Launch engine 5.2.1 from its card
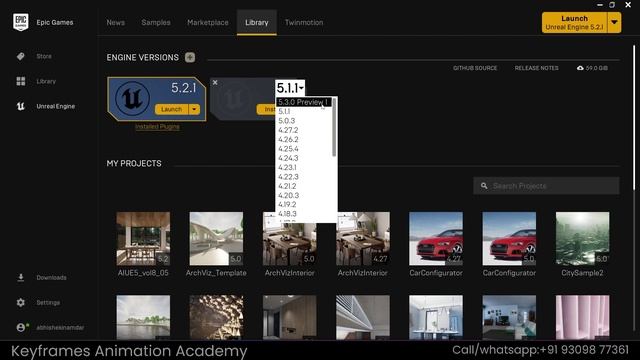Viewport: 640px width, 360px height. (171, 109)
